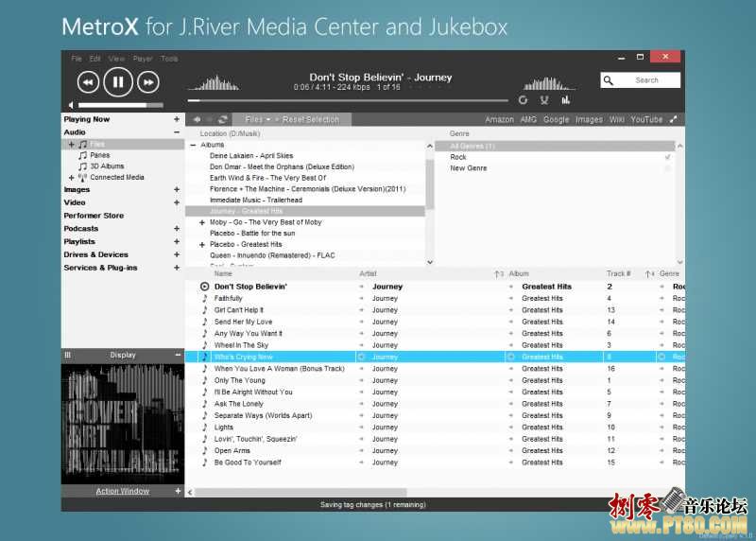The width and height of the screenshot is (756, 541).
Task: Collapse the Display panel
Action: [x=178, y=355]
